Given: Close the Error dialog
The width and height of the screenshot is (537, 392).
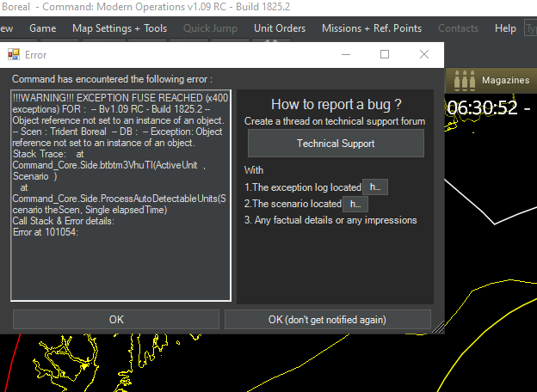Looking at the screenshot, I should (424, 54).
